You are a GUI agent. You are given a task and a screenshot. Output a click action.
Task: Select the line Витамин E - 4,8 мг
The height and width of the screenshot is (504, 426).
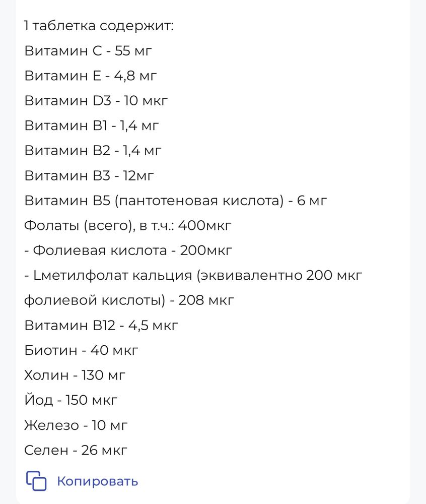[x=91, y=75]
